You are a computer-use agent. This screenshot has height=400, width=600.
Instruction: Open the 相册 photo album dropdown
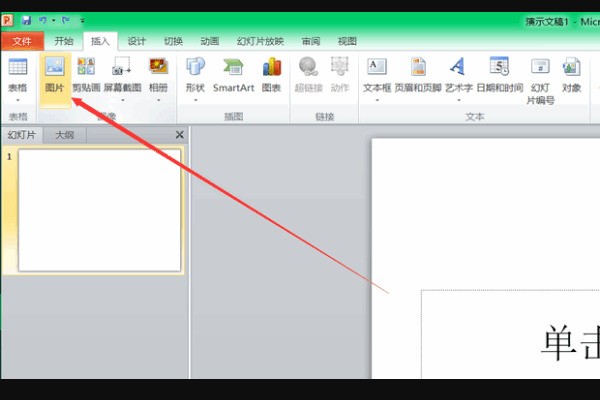pos(158,99)
